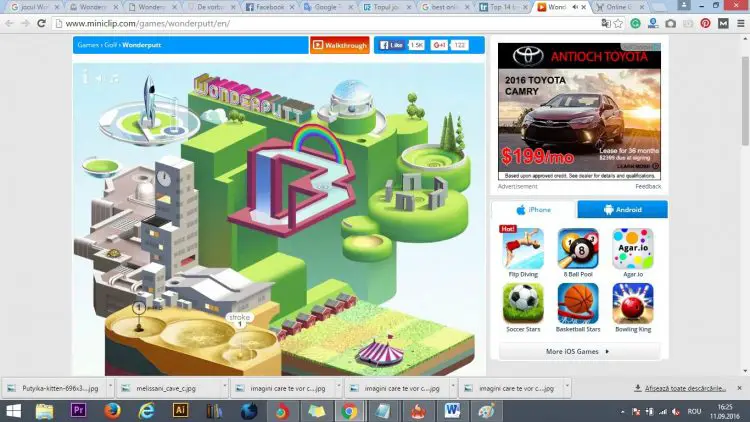Open Internet Explorer from the taskbar
The height and width of the screenshot is (422, 750).
(146, 411)
